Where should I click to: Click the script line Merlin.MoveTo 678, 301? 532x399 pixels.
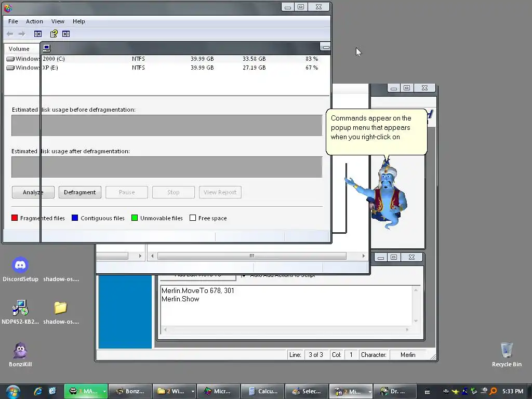coord(198,290)
